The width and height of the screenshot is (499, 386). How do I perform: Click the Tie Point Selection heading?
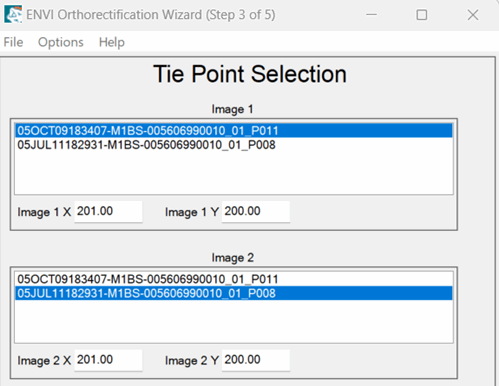tap(250, 74)
